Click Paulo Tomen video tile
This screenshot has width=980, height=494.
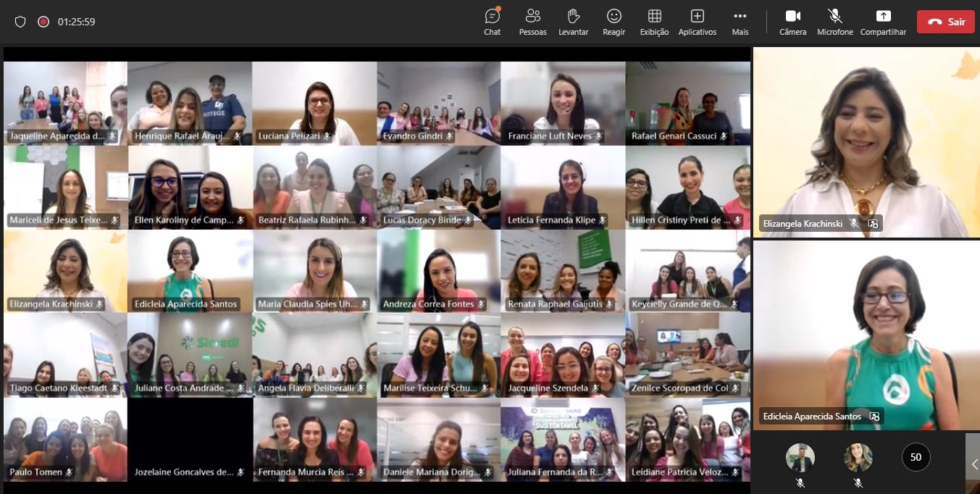coord(65,439)
